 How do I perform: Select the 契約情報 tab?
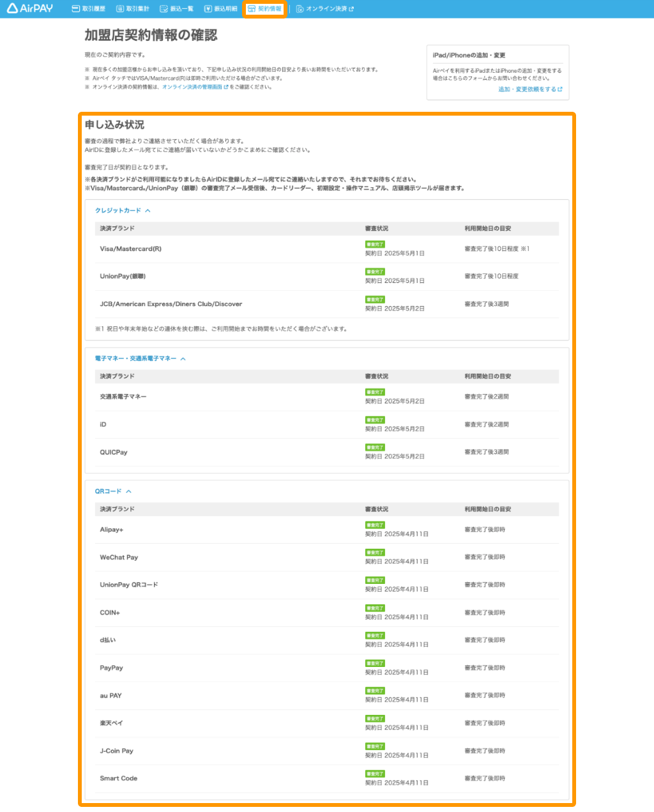[264, 9]
